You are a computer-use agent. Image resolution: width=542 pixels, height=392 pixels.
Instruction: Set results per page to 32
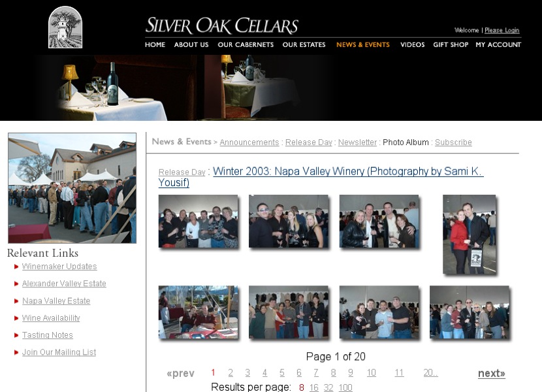(x=328, y=387)
